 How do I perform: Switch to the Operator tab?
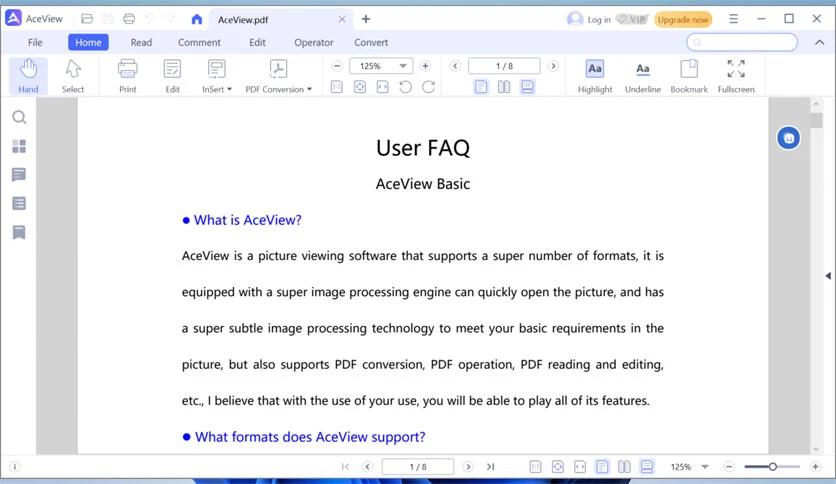[x=314, y=42]
